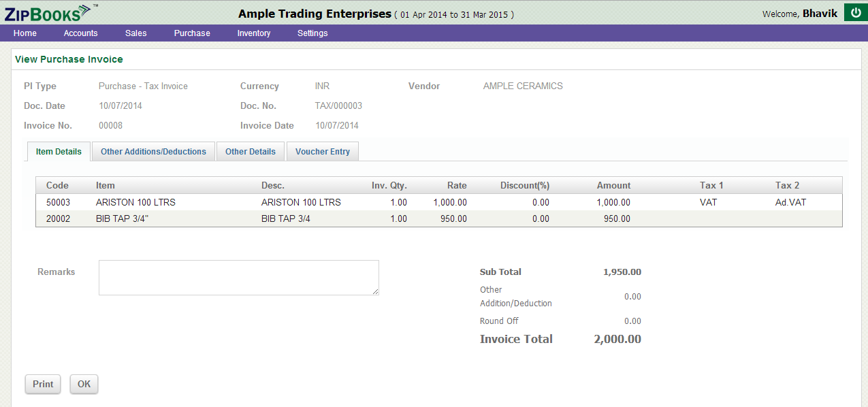Open the Sales menu
Image resolution: width=868 pixels, height=407 pixels.
tap(136, 33)
